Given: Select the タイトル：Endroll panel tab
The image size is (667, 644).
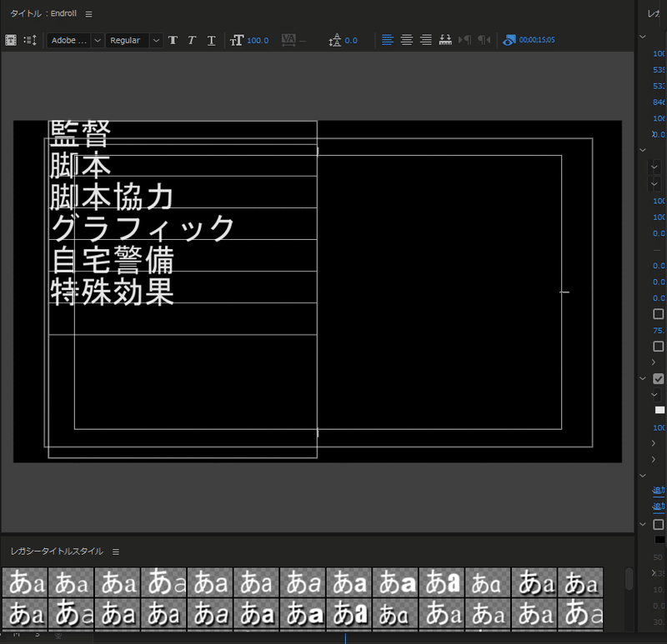Looking at the screenshot, I should click(43, 13).
